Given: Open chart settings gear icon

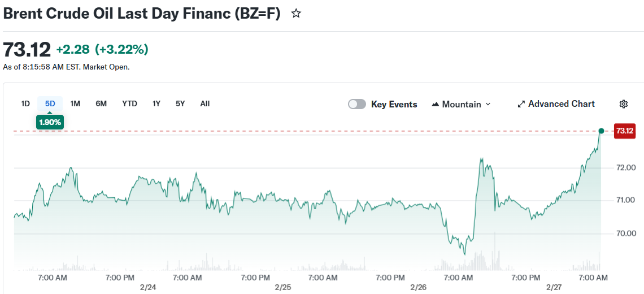Looking at the screenshot, I should pyautogui.click(x=624, y=104).
